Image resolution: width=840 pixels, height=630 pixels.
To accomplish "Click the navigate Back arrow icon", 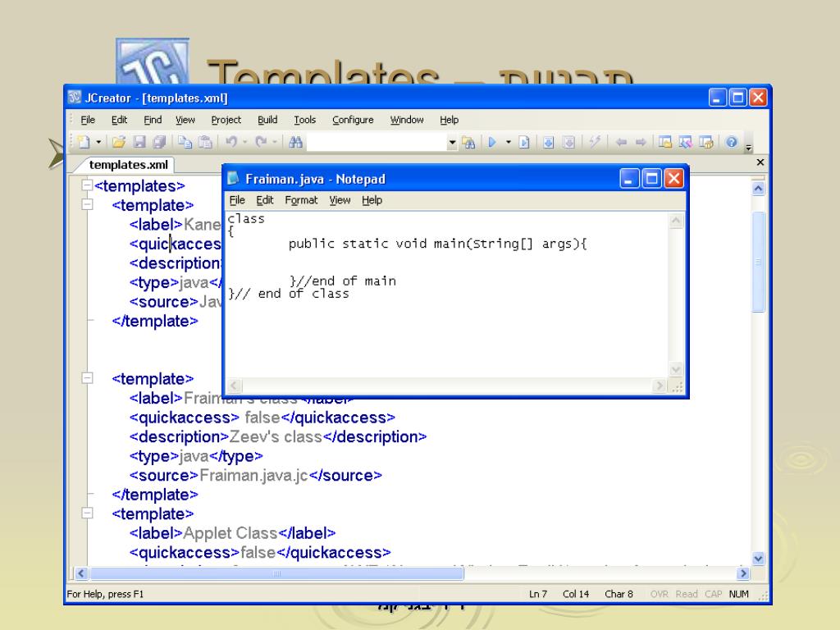I will (x=621, y=142).
